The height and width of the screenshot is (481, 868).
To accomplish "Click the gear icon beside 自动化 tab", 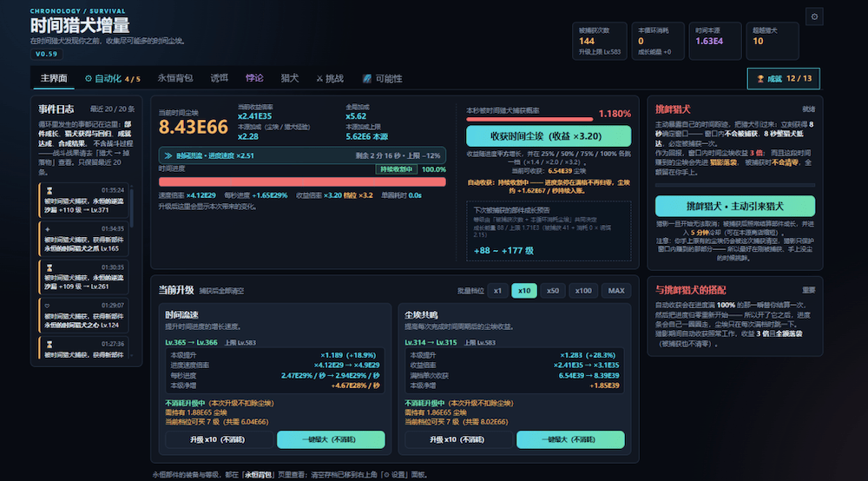I will point(88,79).
